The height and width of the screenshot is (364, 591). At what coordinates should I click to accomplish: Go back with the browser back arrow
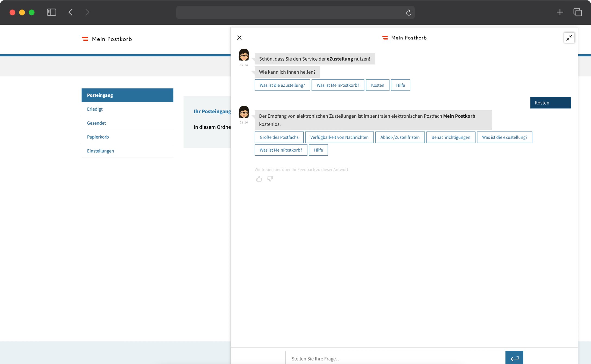(x=71, y=12)
